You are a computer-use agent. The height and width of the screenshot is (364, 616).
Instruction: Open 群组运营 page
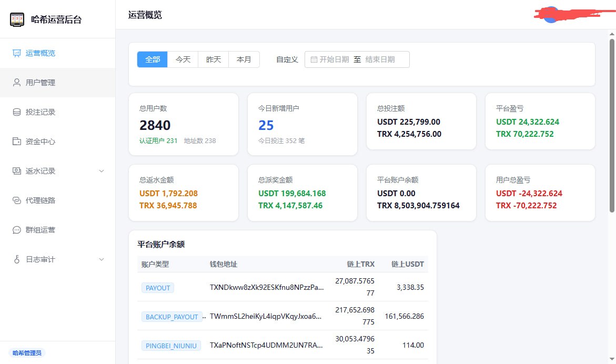pos(58,230)
